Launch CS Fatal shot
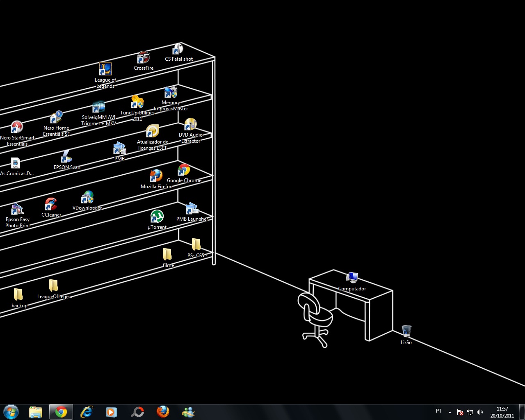Image resolution: width=525 pixels, height=420 pixels. (178, 48)
